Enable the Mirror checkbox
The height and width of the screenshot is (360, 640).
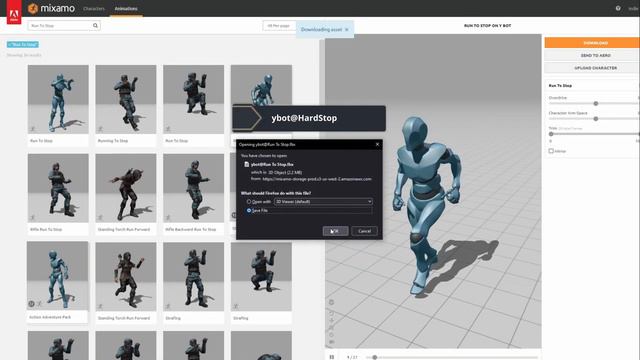click(x=551, y=151)
